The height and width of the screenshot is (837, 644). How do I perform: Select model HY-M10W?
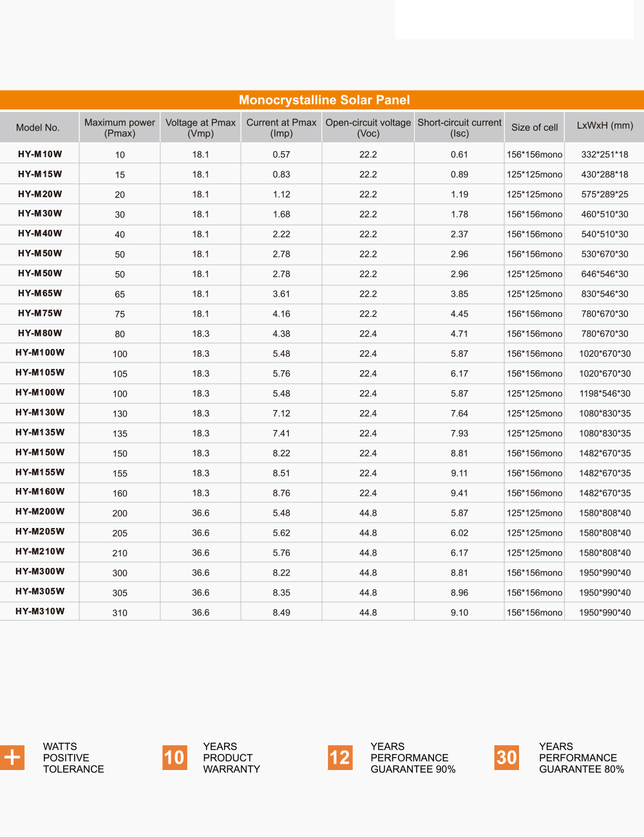40,154
